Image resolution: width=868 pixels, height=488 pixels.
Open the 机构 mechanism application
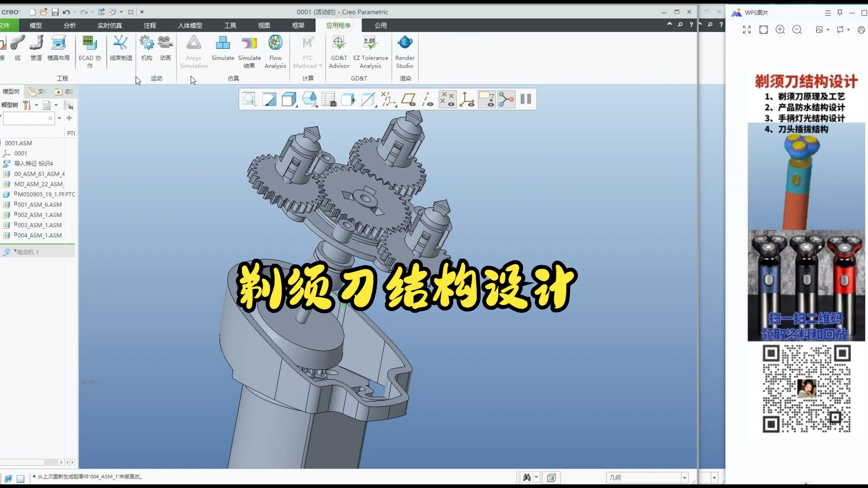(x=146, y=48)
